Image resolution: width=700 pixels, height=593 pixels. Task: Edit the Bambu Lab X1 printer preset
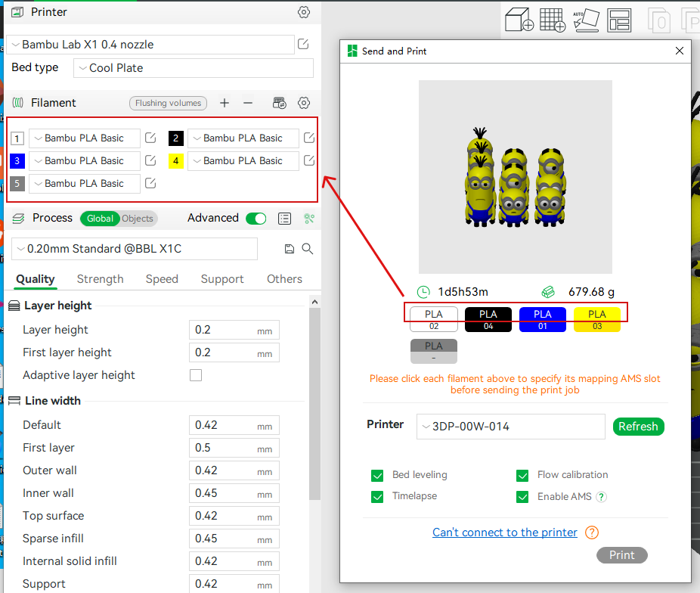click(303, 44)
